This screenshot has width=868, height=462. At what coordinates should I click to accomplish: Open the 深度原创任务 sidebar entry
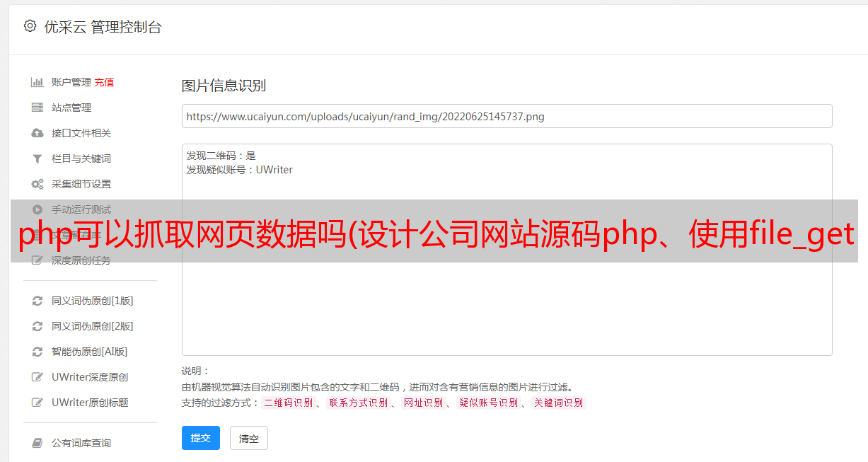[81, 260]
